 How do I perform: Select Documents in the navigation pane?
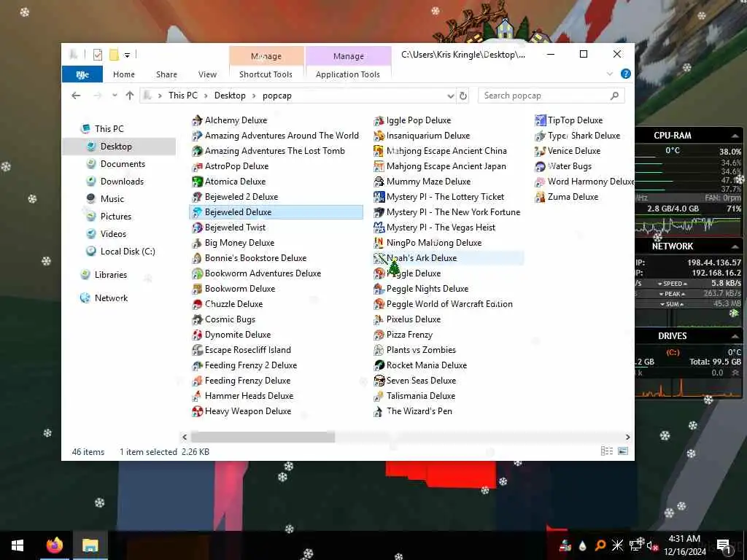point(123,164)
